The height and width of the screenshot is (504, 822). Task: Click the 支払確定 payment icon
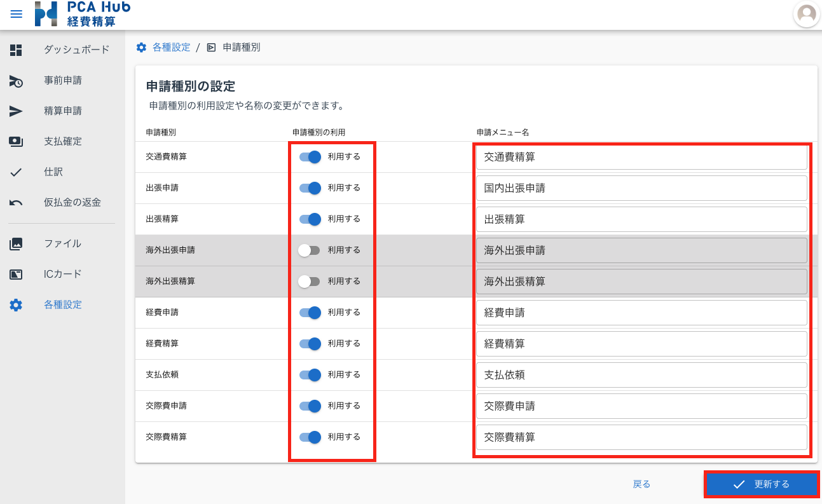click(16, 142)
